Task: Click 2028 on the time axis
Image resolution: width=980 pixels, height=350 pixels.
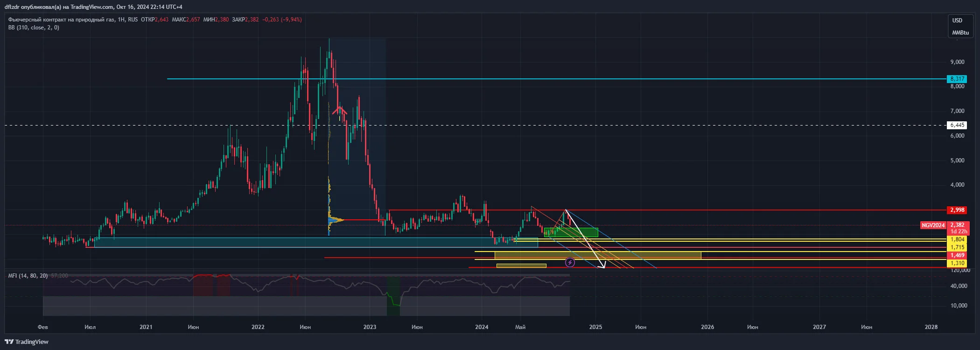Action: 931,327
